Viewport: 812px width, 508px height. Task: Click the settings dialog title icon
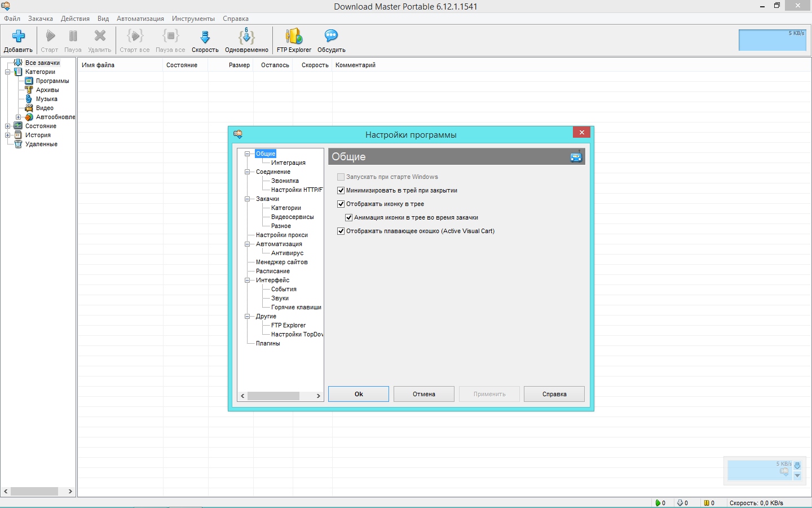(238, 134)
